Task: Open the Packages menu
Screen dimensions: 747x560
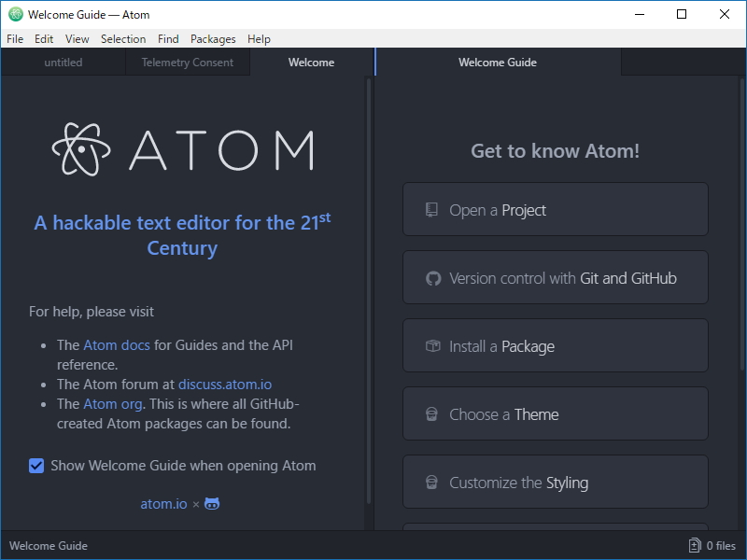Action: click(213, 39)
